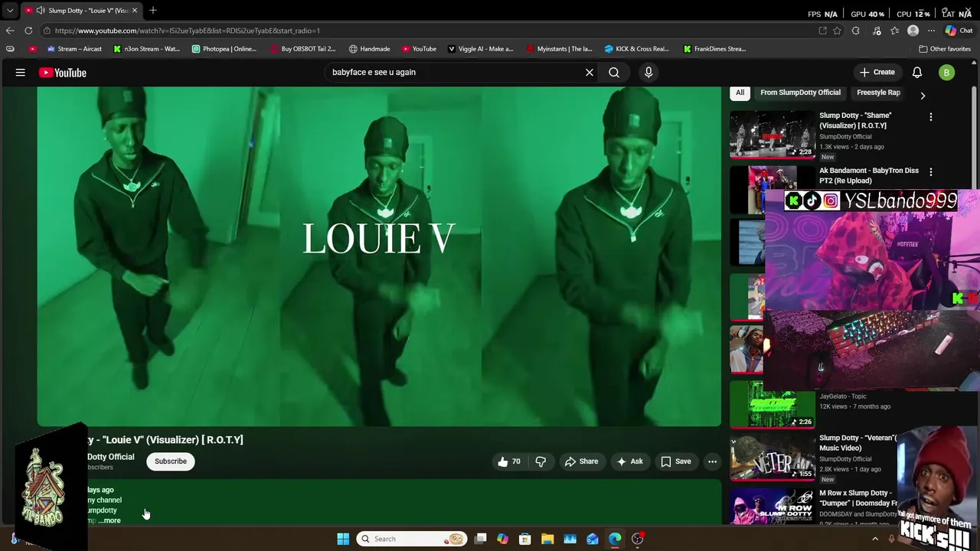
Task: Open Viggle AI bookmark
Action: 480,49
